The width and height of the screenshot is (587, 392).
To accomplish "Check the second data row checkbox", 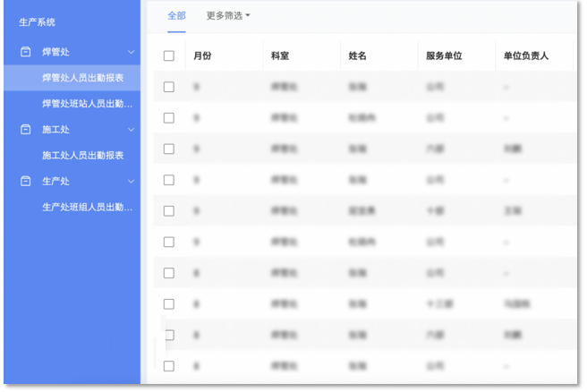I will 169,118.
